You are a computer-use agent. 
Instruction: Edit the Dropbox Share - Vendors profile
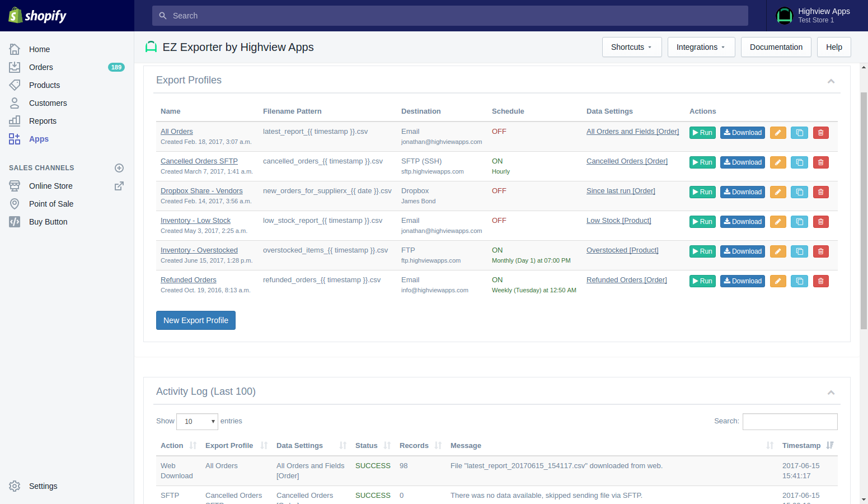(778, 192)
